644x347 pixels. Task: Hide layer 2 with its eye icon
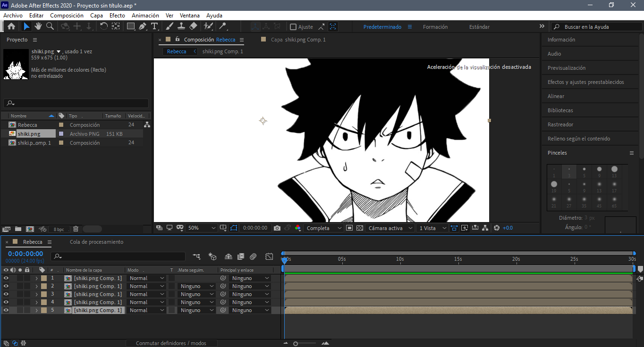click(6, 286)
